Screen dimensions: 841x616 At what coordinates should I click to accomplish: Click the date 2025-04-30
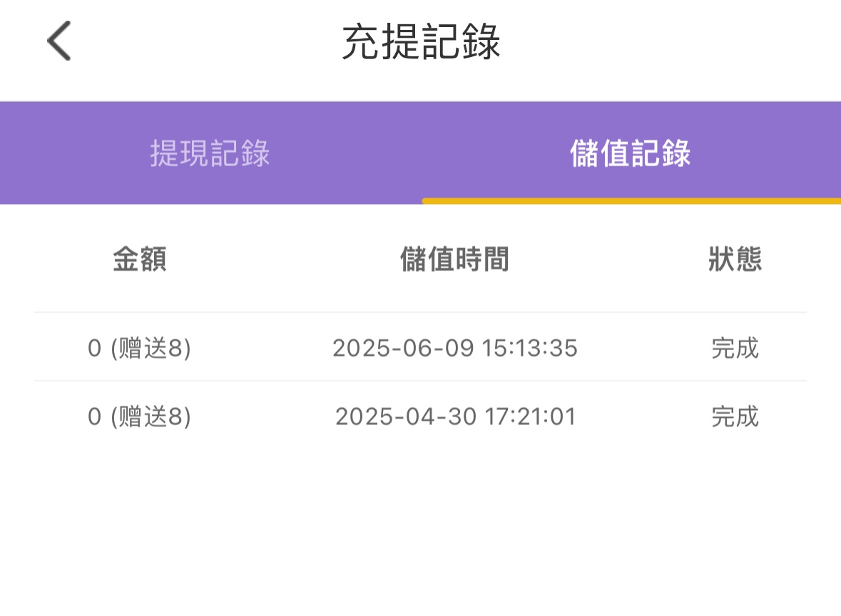tap(405, 416)
